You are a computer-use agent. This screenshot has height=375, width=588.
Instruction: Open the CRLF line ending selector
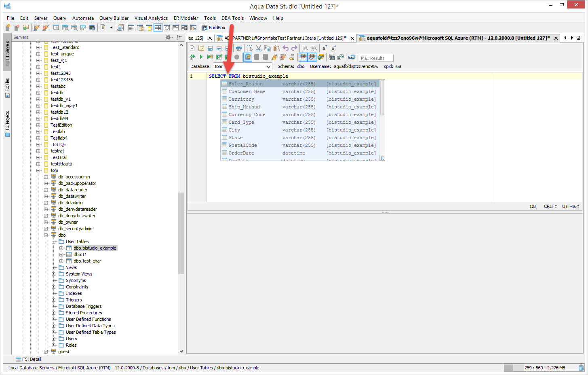click(550, 206)
